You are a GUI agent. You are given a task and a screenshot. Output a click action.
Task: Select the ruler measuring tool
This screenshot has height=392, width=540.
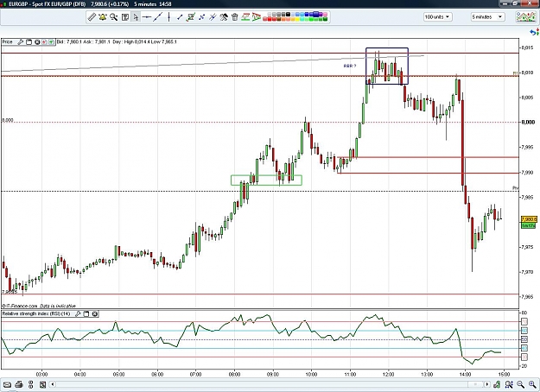coord(92,17)
